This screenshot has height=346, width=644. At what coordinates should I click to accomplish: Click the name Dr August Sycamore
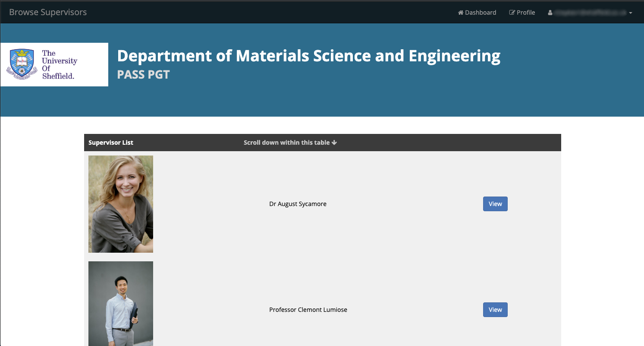(298, 203)
